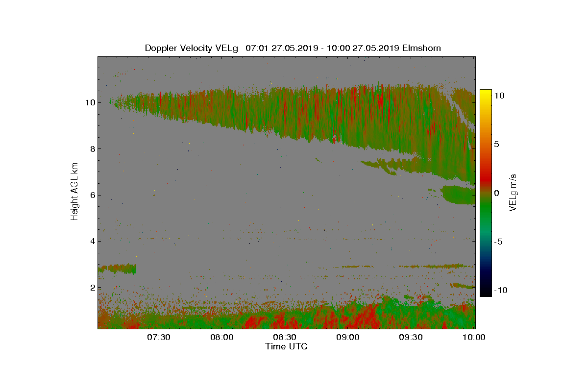Click the colorbar tick label -5
The height and width of the screenshot is (392, 588).
pos(498,242)
